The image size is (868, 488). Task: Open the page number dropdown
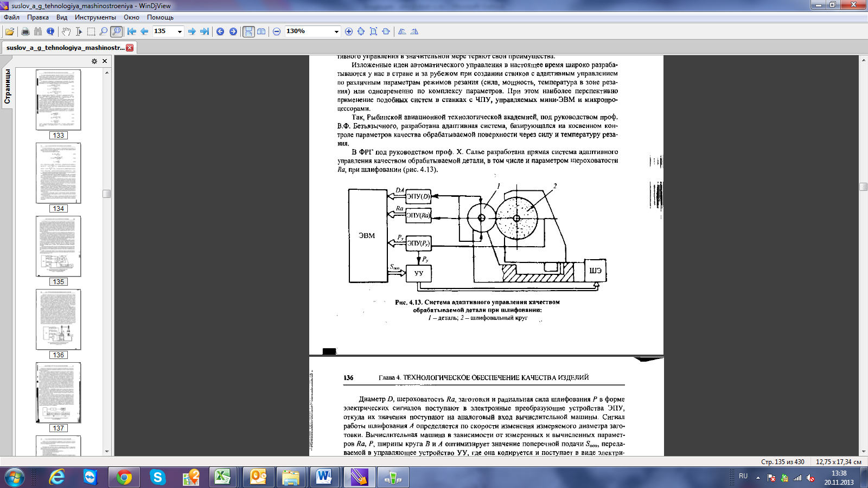180,31
